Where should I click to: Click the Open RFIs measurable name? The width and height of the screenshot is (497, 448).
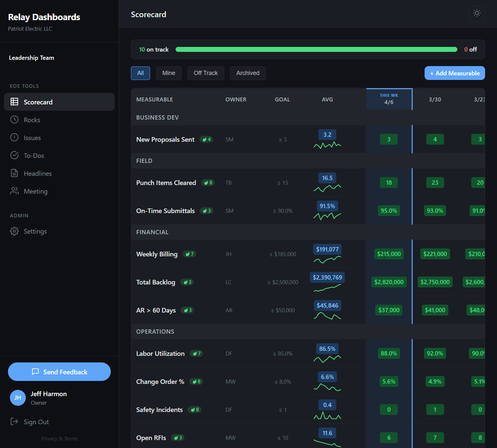151,438
